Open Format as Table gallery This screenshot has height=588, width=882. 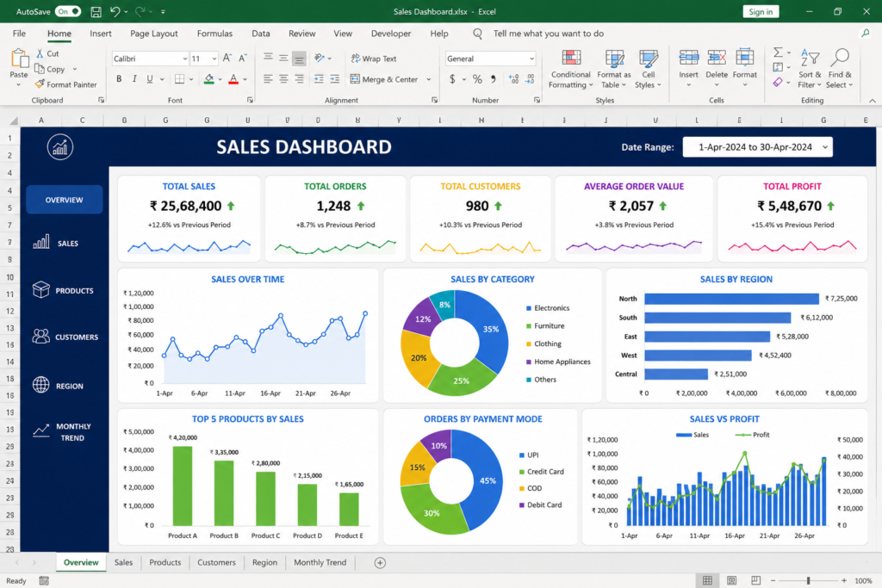(613, 69)
